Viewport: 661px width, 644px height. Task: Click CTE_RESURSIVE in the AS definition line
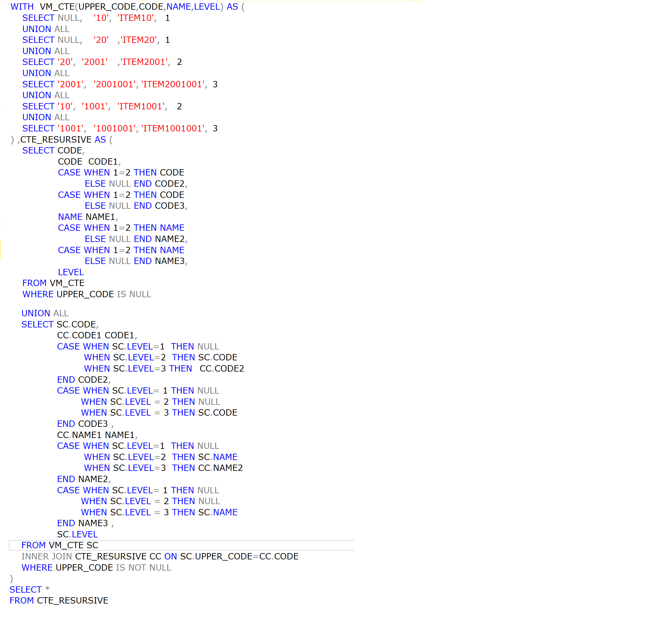[56, 140]
